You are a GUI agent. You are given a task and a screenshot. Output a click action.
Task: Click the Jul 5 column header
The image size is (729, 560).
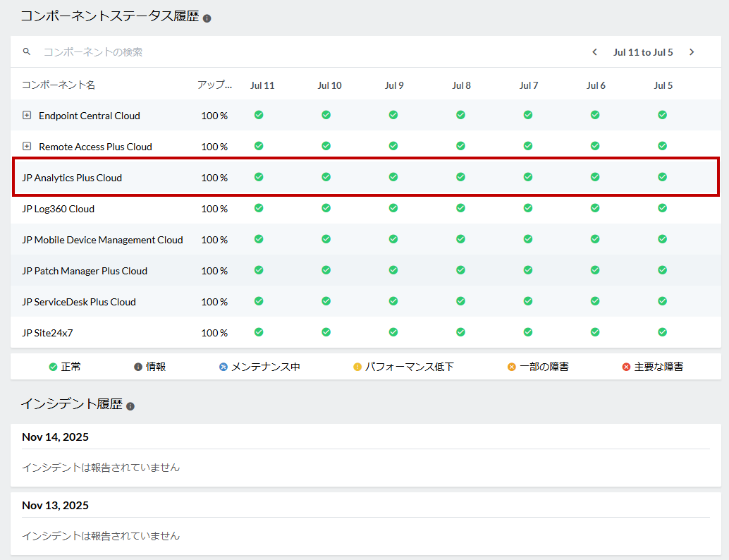pos(663,85)
